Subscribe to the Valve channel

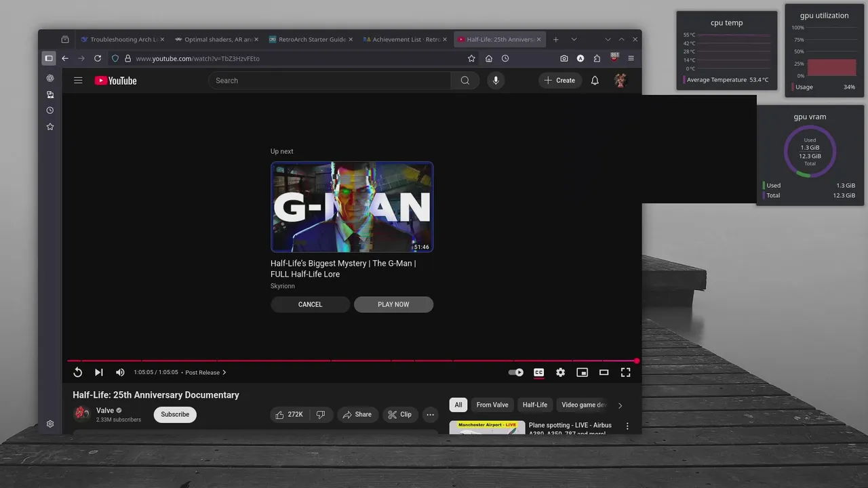click(x=175, y=414)
